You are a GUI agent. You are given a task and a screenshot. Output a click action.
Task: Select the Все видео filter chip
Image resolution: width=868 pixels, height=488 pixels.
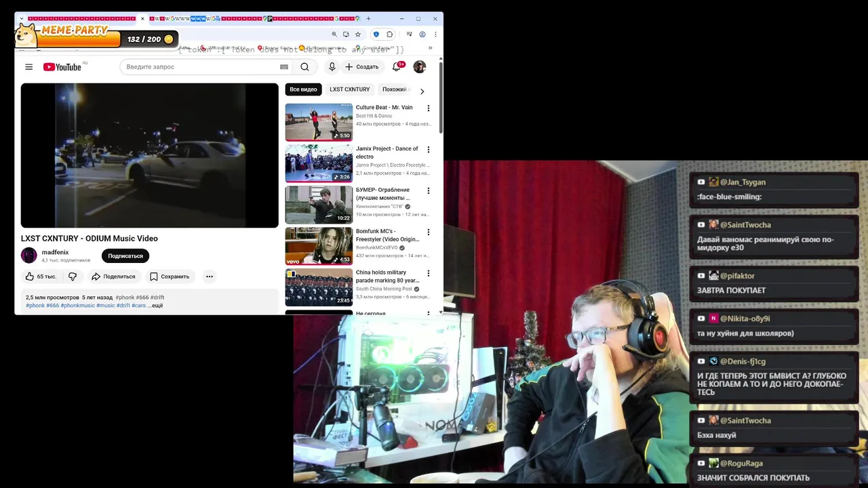click(303, 89)
